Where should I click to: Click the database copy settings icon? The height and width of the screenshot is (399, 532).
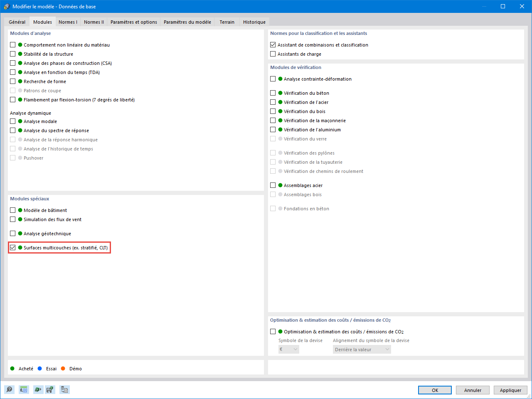[x=64, y=389]
